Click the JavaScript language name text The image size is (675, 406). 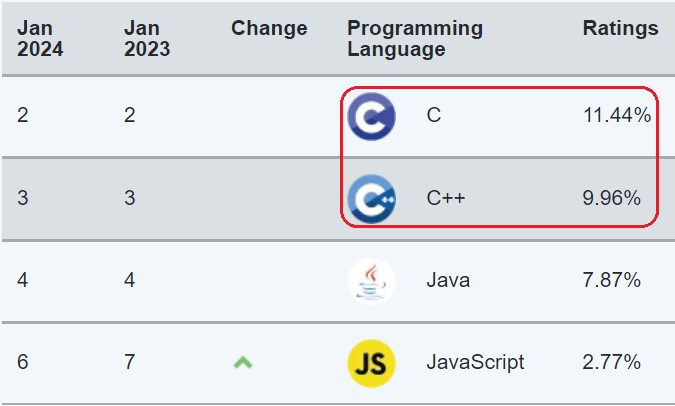(x=475, y=362)
